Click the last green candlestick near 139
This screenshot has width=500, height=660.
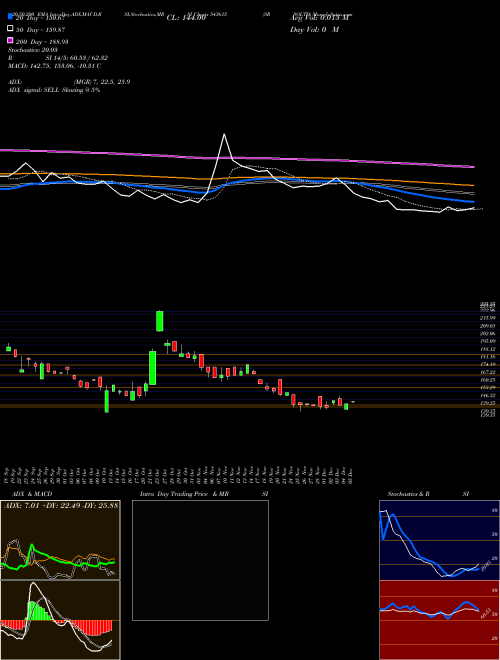(x=346, y=407)
